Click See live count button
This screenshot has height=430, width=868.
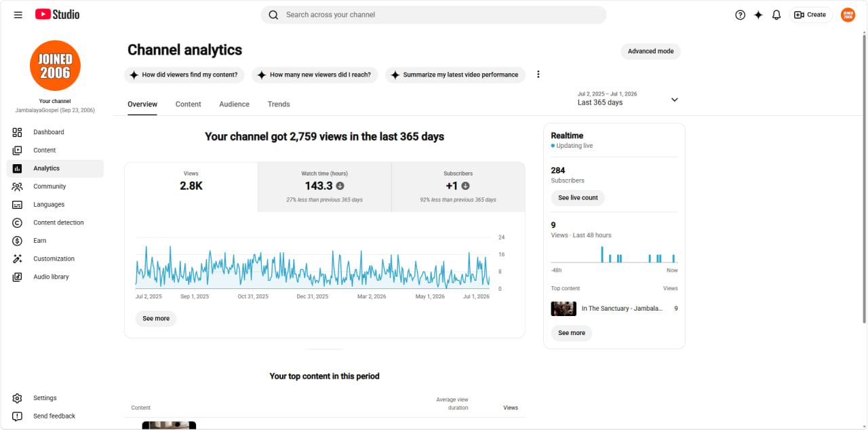click(578, 198)
